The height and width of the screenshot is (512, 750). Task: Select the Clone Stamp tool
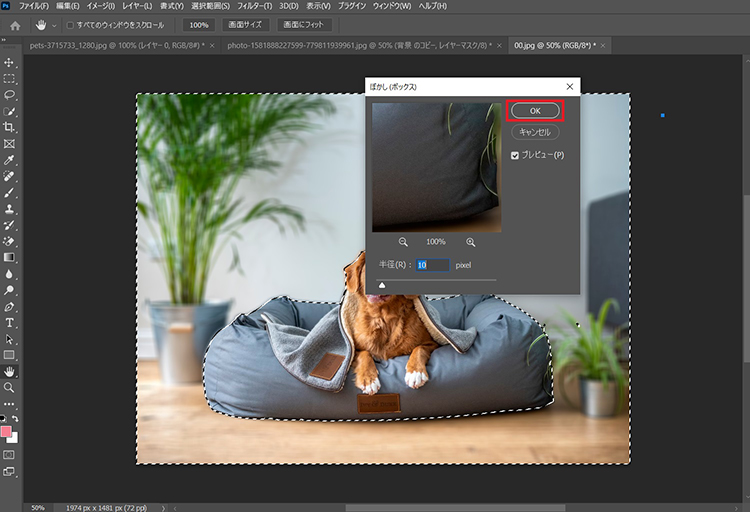coord(9,209)
